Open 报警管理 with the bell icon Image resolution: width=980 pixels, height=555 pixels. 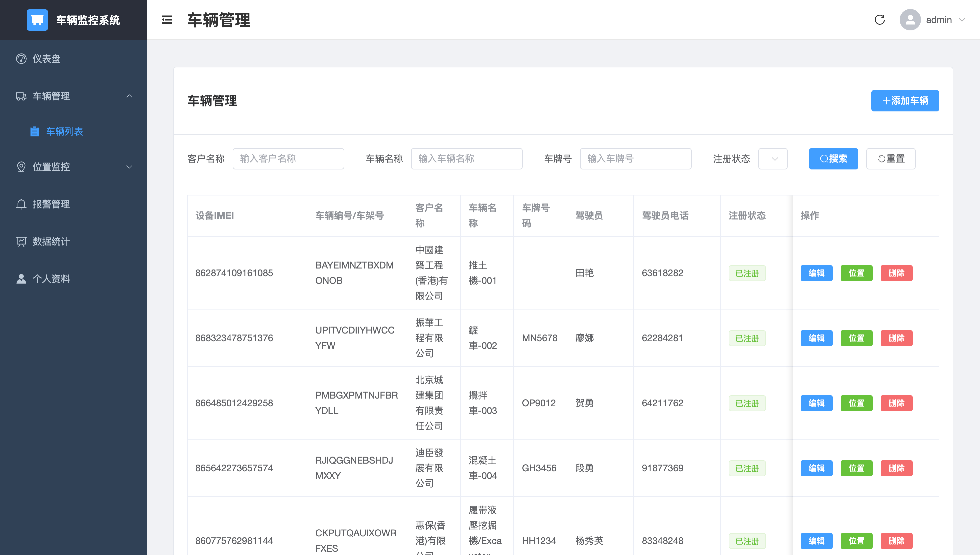(x=51, y=204)
